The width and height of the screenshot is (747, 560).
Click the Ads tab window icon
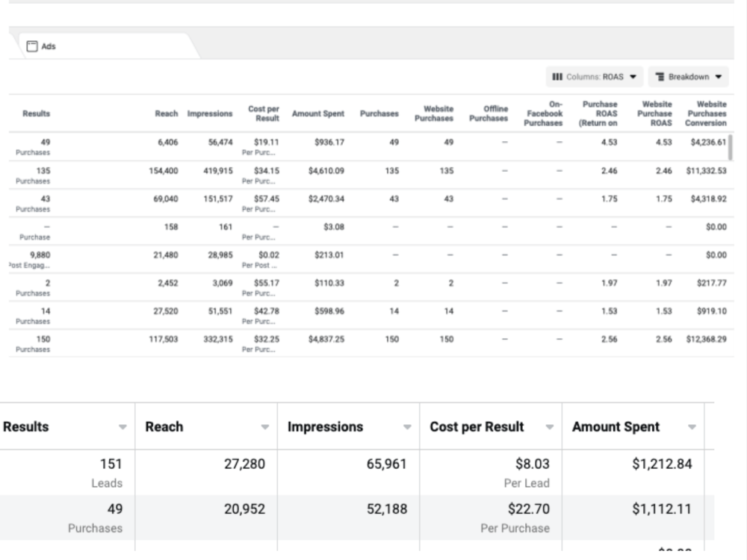click(32, 46)
